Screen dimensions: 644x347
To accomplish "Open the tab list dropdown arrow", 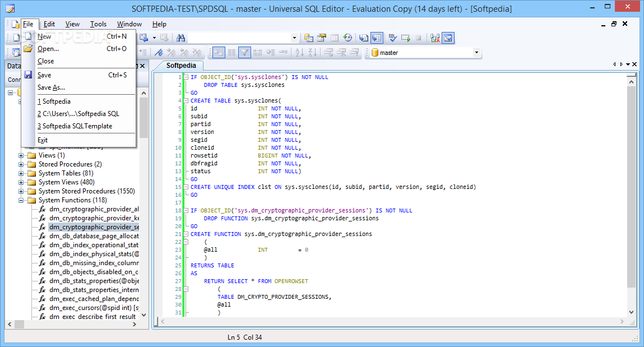I will [628, 64].
